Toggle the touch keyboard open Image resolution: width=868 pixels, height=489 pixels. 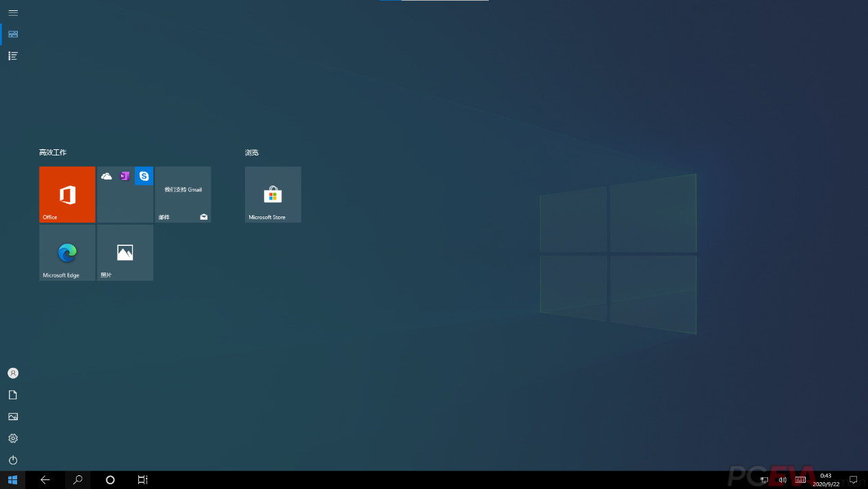(800, 479)
